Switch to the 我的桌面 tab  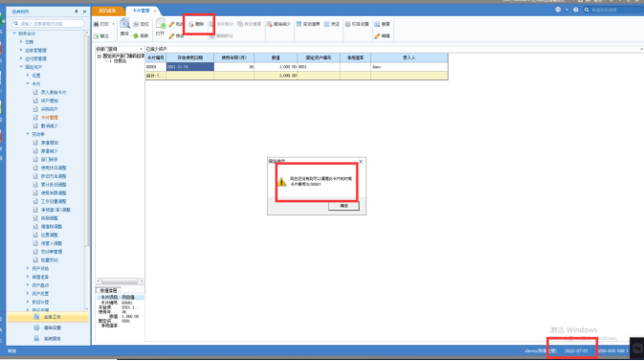pos(108,11)
